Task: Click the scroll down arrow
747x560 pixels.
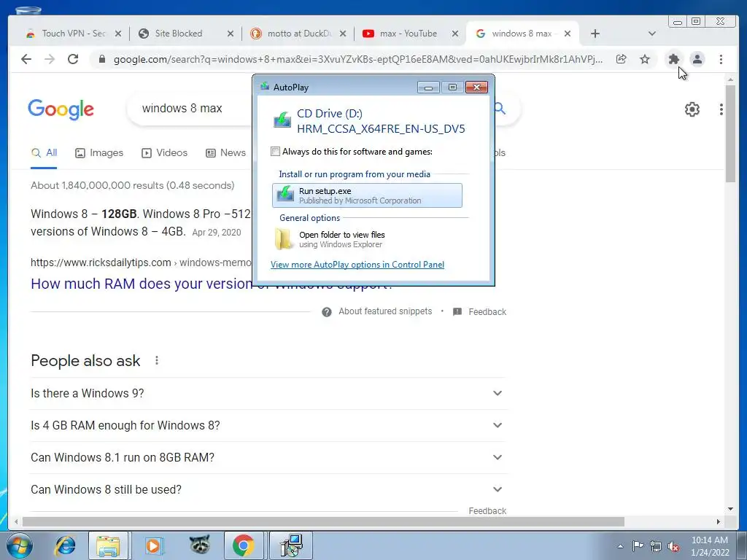Action: pyautogui.click(x=730, y=509)
